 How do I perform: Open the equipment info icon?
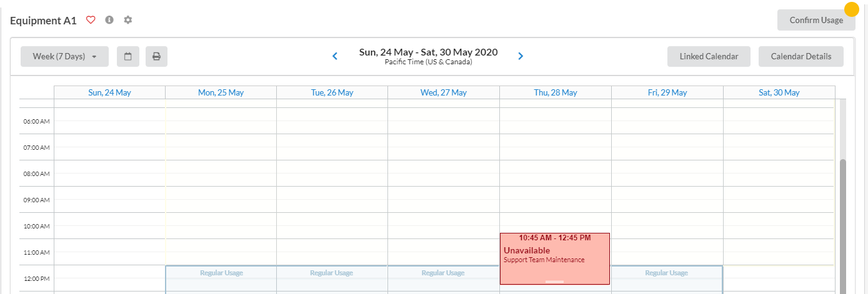109,20
